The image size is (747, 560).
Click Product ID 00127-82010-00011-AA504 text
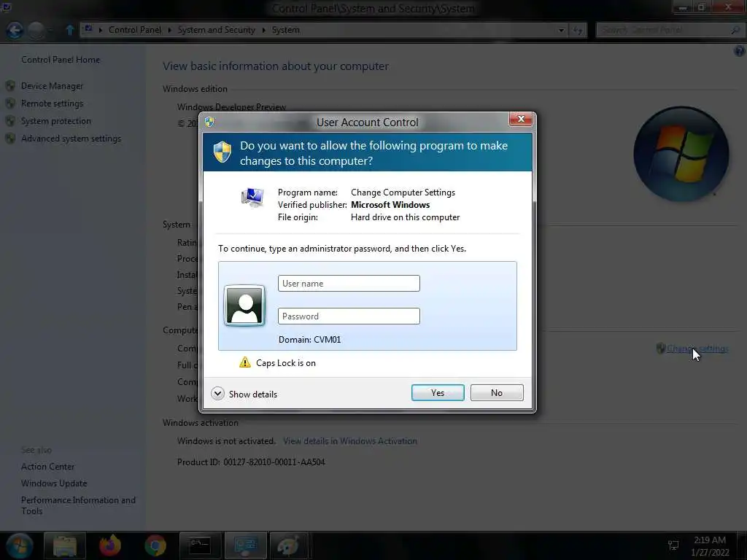point(251,462)
